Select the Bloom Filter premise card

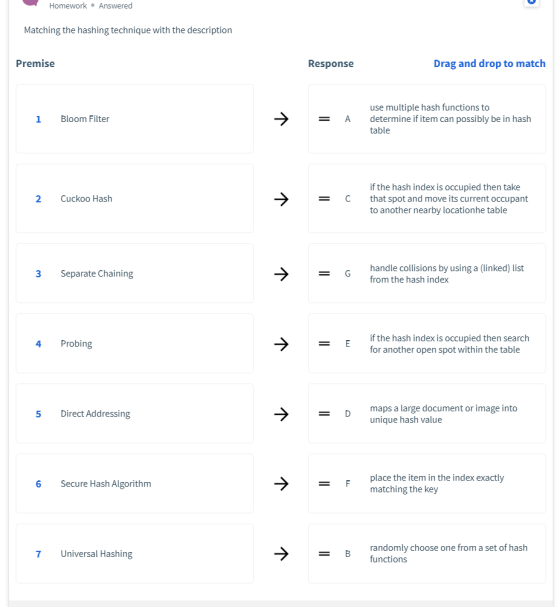pyautogui.click(x=135, y=119)
